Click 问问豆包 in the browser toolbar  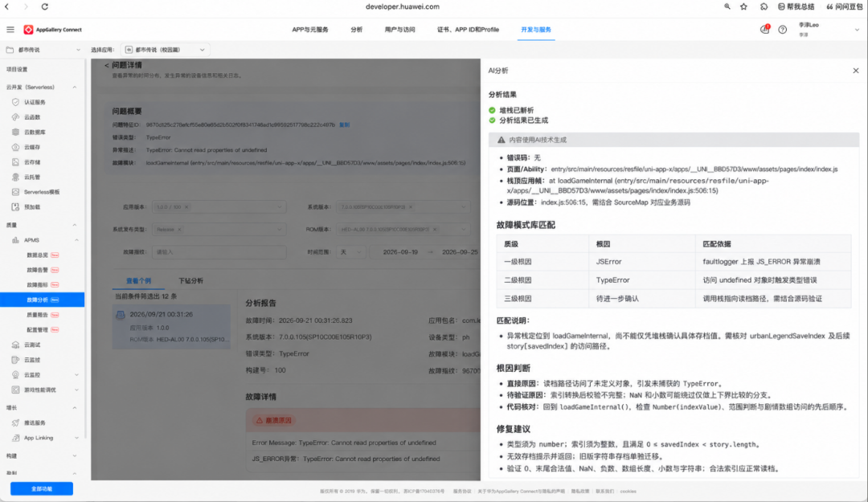tap(845, 6)
